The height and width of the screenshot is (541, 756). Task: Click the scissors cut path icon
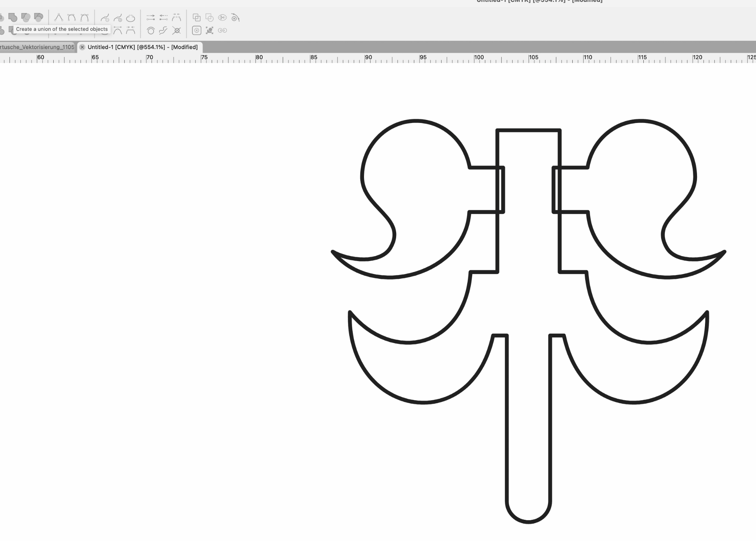coord(222,17)
